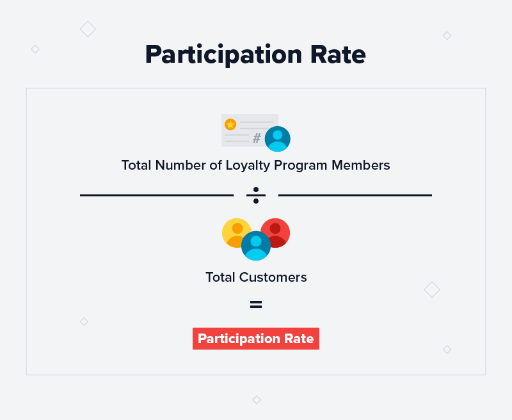This screenshot has width=512, height=420.
Task: Click the diamond at bottom center
Action: click(257, 400)
